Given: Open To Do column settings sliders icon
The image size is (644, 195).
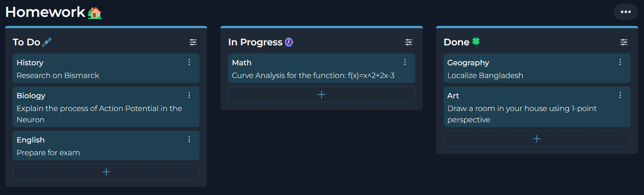Looking at the screenshot, I should [x=193, y=42].
